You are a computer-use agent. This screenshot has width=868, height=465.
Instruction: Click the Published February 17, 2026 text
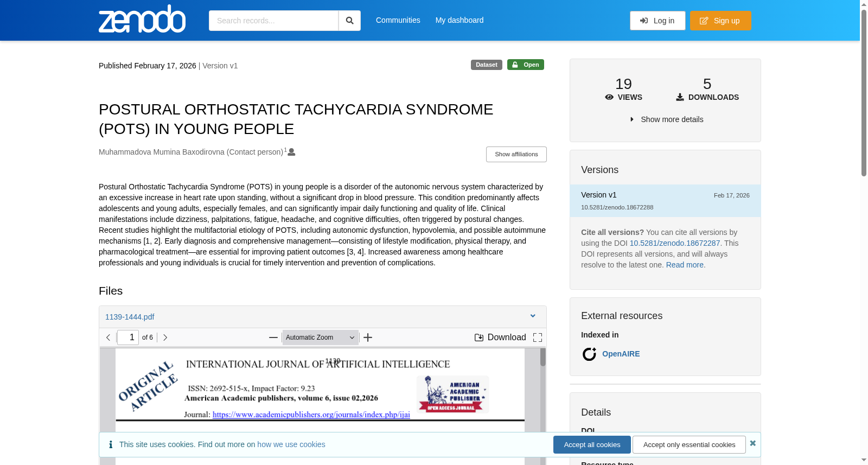(x=148, y=66)
